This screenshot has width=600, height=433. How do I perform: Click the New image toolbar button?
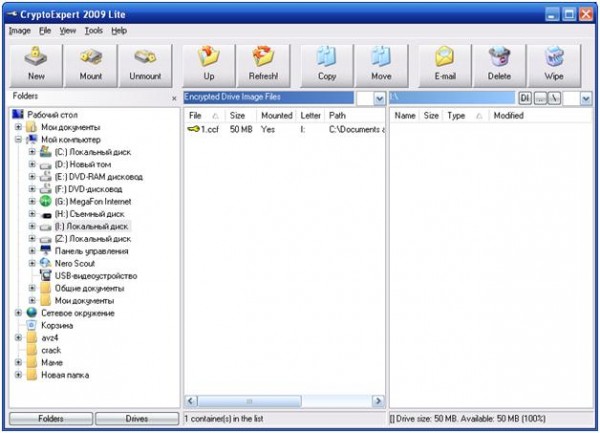[x=36, y=66]
